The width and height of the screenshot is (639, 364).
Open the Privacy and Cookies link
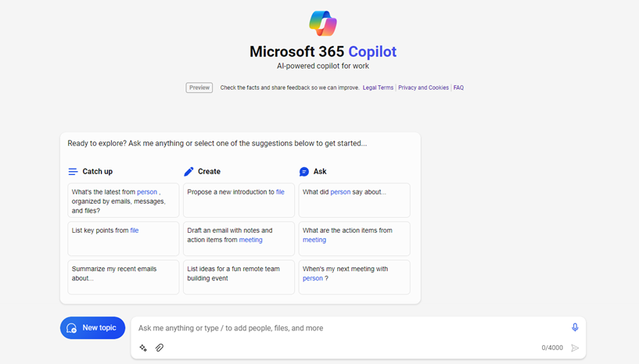[423, 87]
